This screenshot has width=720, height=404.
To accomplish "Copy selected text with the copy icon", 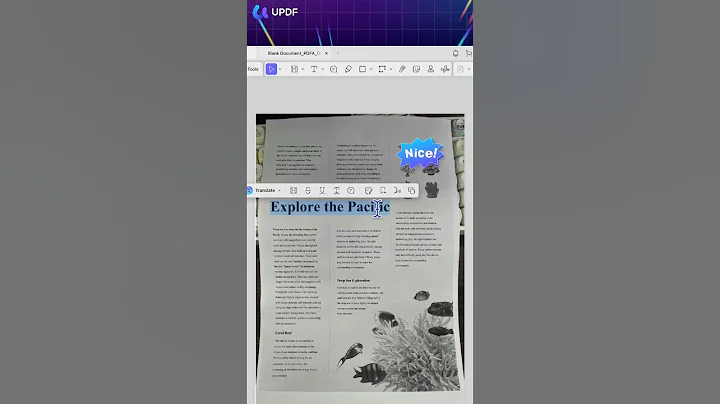I will 411,191.
